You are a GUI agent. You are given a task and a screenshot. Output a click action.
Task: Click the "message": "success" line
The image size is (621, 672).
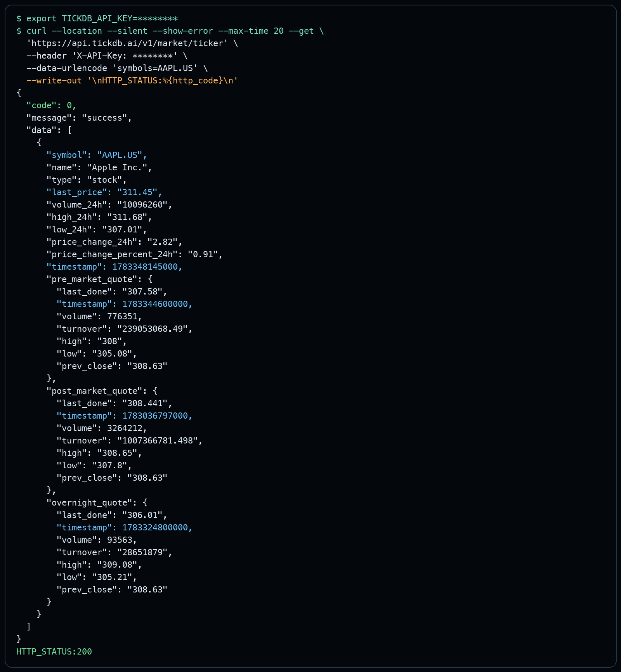[79, 118]
